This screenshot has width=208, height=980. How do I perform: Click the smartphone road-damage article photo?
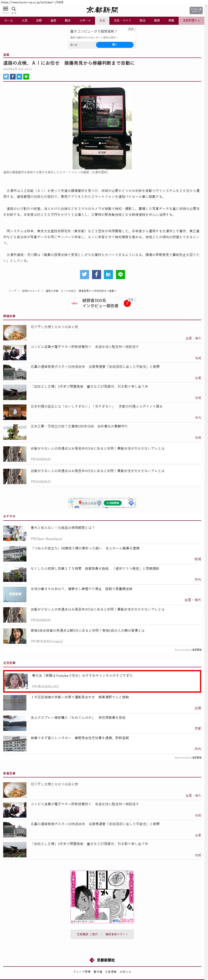[x=102, y=127]
